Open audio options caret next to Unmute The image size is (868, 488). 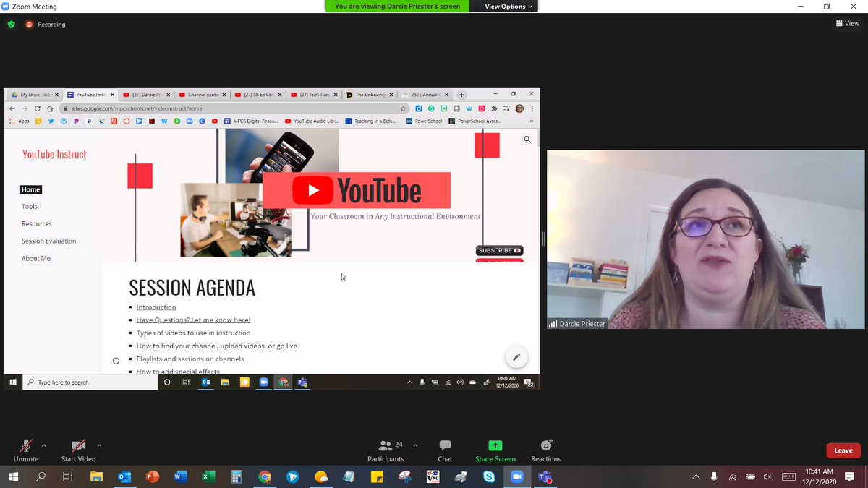[43, 445]
